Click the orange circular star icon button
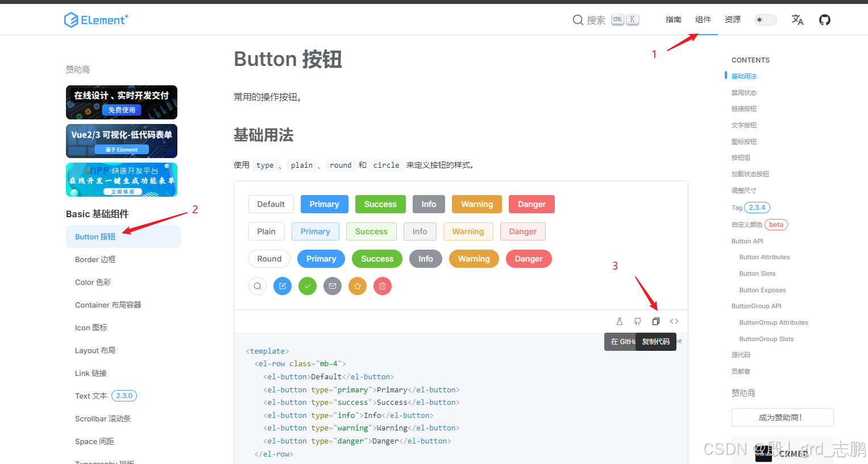This screenshot has height=464, width=868. [x=358, y=286]
